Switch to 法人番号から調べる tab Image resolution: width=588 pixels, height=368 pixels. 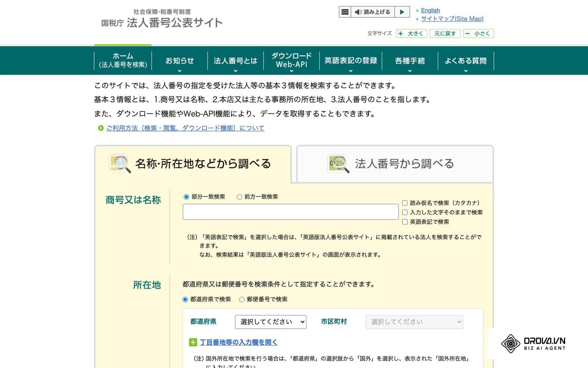(x=395, y=164)
